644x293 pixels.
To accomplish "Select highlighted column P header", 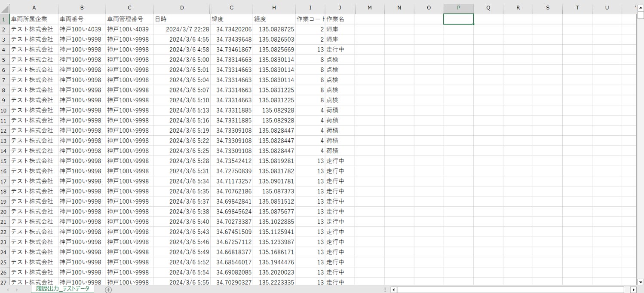I will click(x=459, y=9).
